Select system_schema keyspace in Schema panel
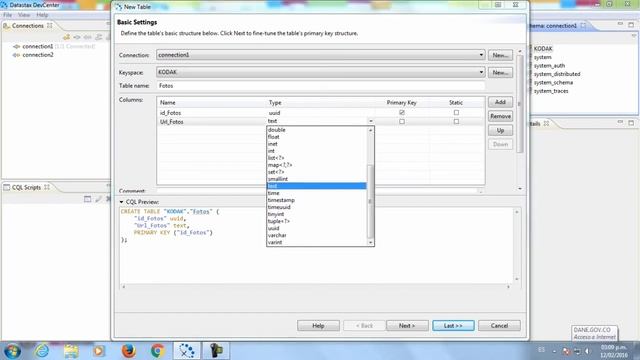 (553, 82)
